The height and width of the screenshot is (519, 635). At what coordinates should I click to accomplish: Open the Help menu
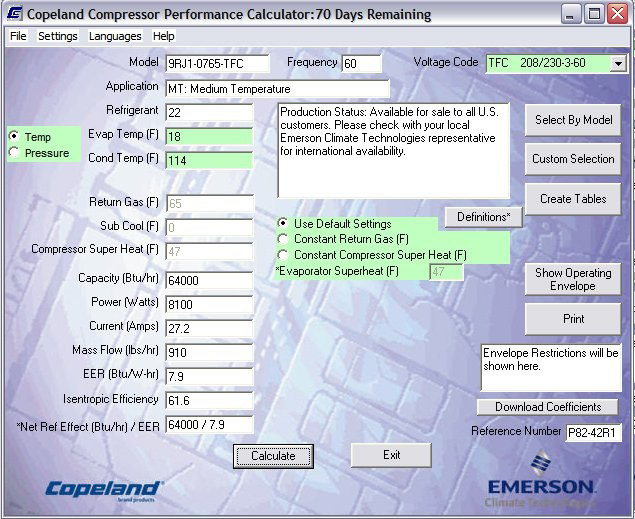pos(164,36)
